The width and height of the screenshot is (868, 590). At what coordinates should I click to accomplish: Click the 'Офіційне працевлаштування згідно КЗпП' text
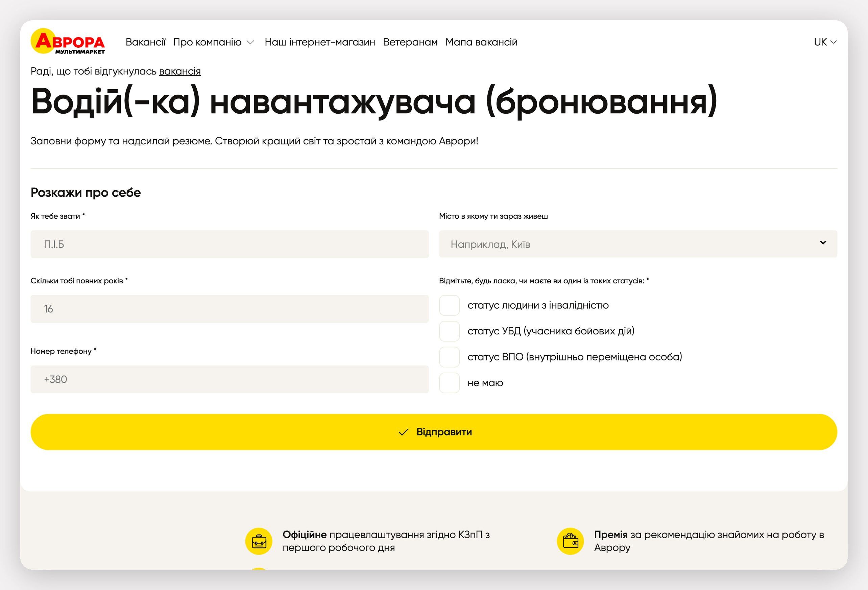[x=386, y=541]
